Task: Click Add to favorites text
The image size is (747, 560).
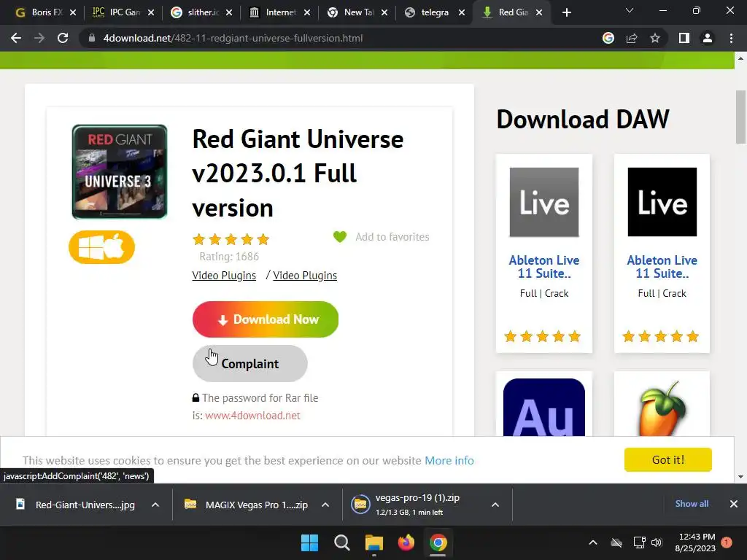Action: (392, 237)
